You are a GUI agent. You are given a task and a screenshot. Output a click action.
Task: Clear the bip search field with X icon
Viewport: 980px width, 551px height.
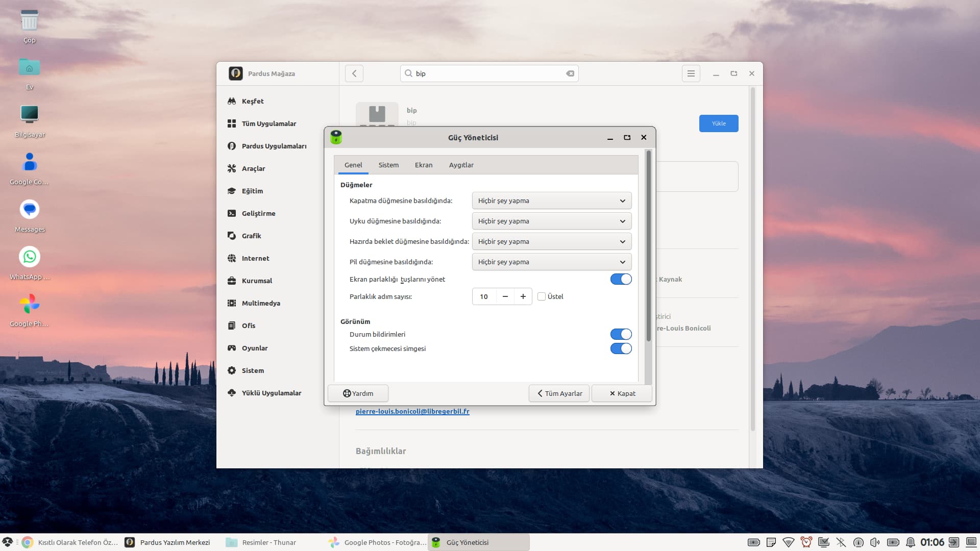tap(570, 73)
